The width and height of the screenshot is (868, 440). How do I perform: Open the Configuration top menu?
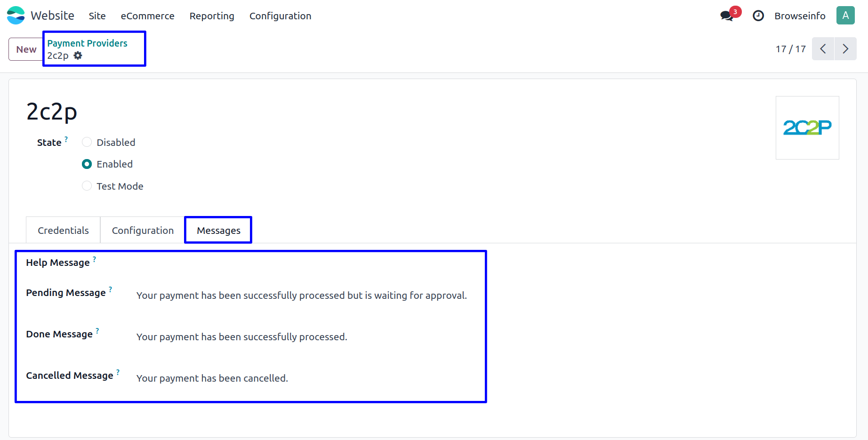coord(280,16)
